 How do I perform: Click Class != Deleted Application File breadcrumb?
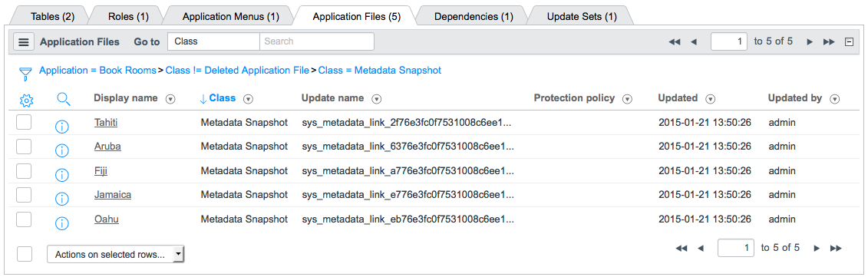(237, 71)
